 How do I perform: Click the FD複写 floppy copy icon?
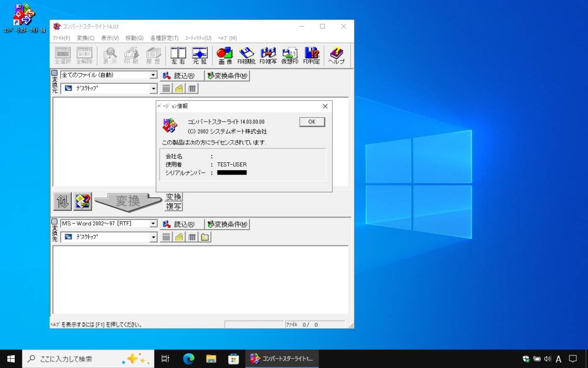pos(268,55)
